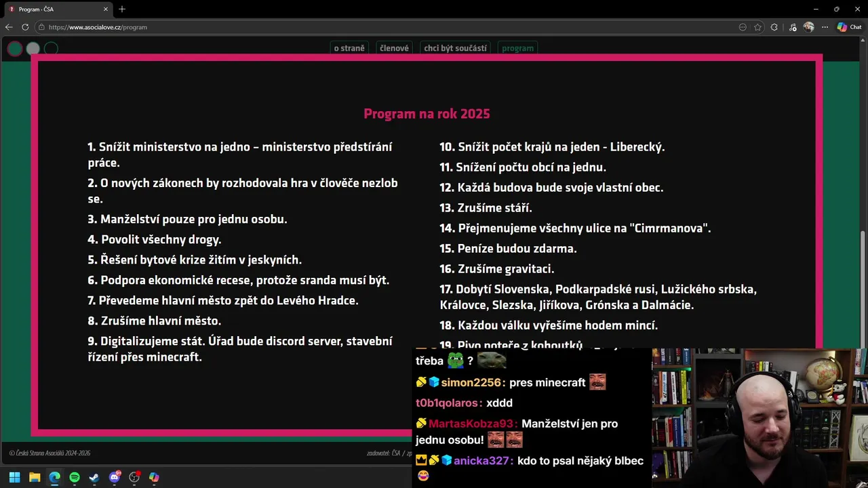Open the browser profile avatar

(x=808, y=27)
